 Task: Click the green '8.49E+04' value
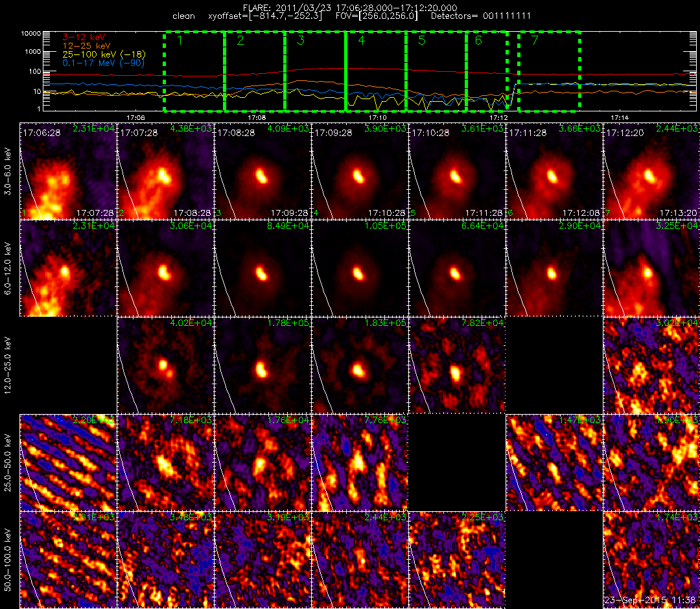coord(288,225)
